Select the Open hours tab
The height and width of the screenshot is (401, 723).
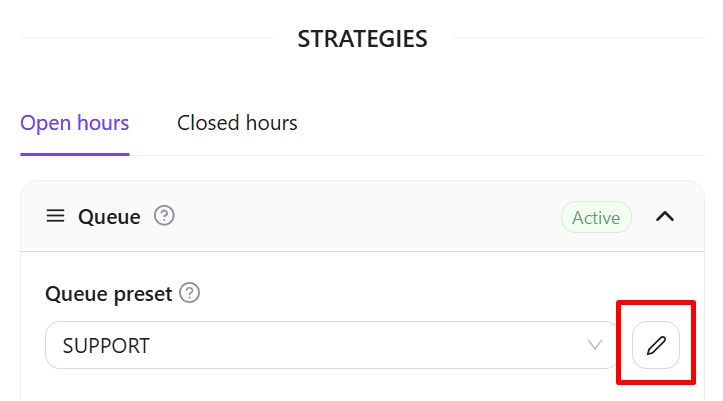coord(75,124)
